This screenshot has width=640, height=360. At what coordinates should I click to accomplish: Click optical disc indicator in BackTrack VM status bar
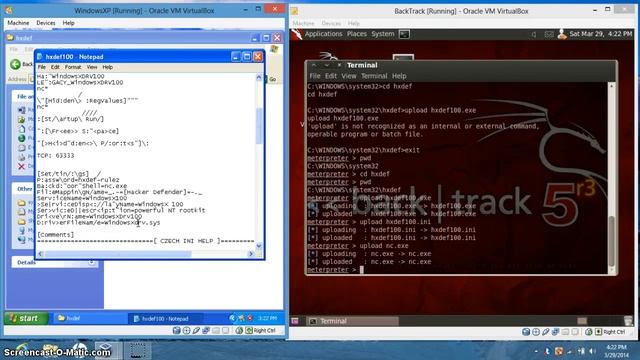(x=536, y=332)
